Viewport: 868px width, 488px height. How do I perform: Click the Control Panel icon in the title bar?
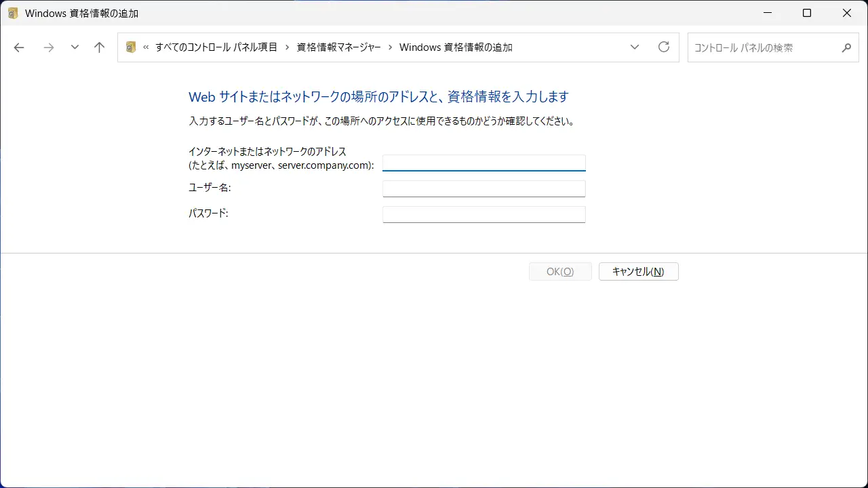click(12, 12)
